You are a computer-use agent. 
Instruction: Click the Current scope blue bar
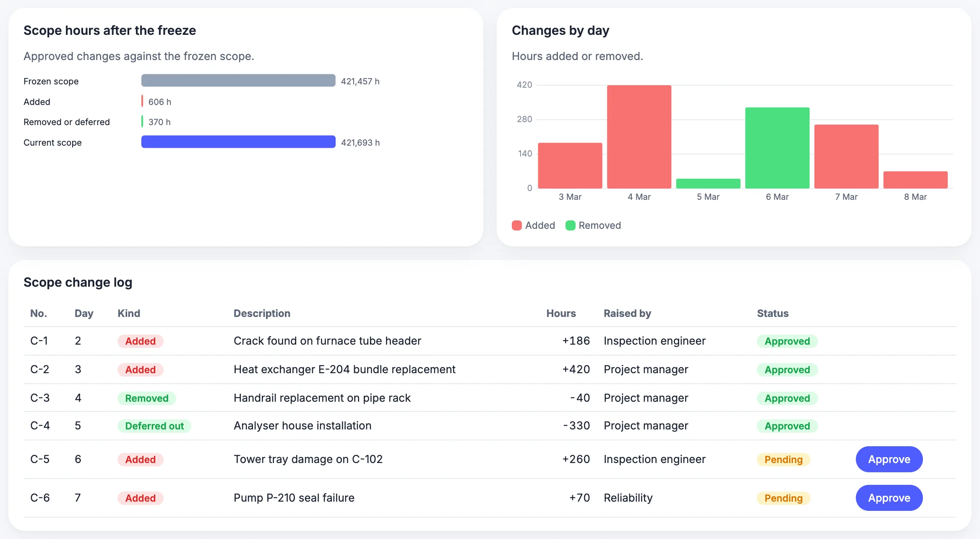[x=238, y=142]
